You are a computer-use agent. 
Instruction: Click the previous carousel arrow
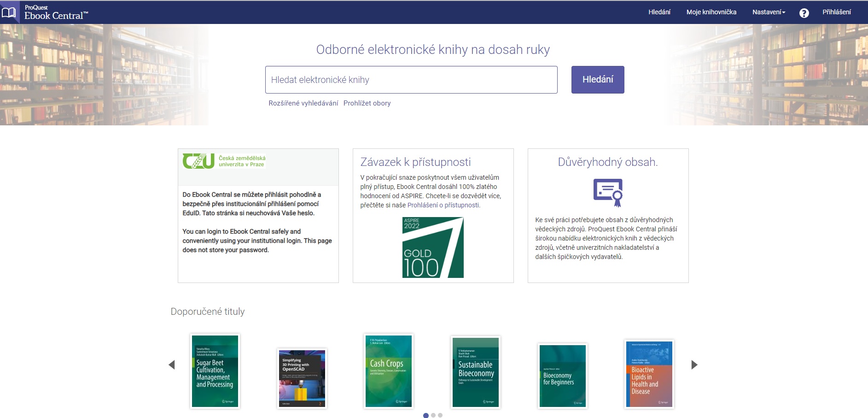tap(172, 365)
